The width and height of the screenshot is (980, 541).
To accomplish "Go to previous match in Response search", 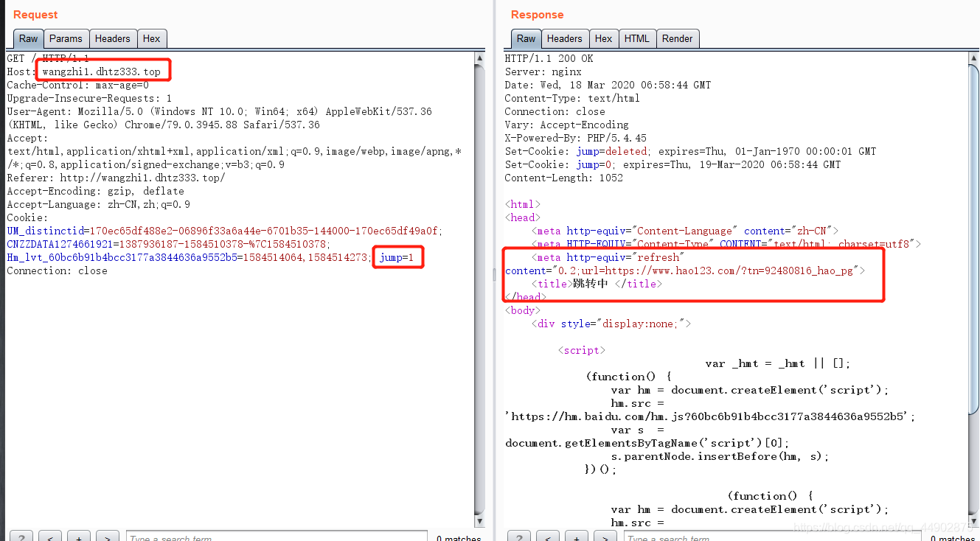I will click(x=548, y=537).
